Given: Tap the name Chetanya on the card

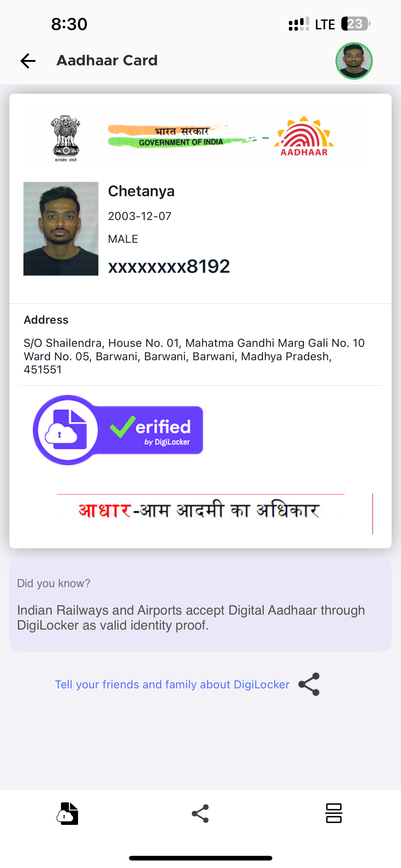Looking at the screenshot, I should [x=141, y=191].
